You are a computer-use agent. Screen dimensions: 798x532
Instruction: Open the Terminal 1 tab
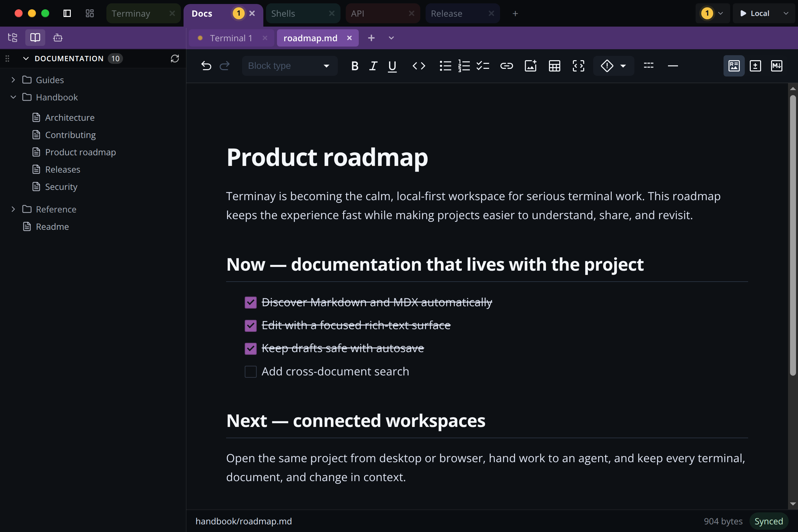click(x=231, y=38)
